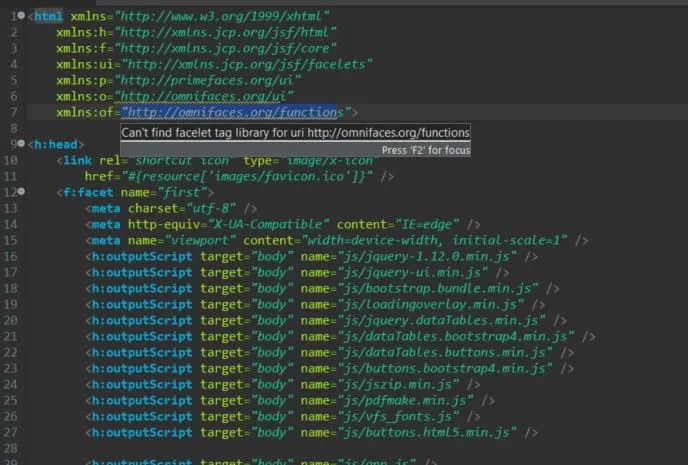Screen dimensions: 688x465
Task: Click 'Press F2 for focus' tooltip hint
Action: coord(426,150)
